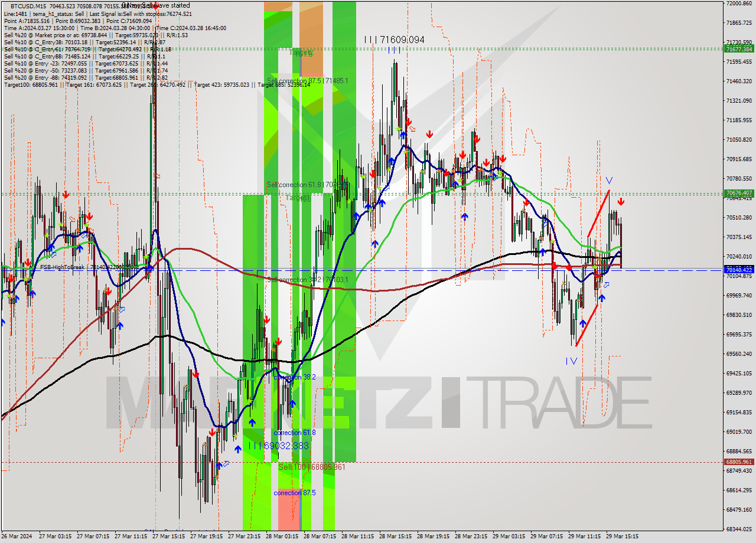The width and height of the screenshot is (756, 543).
Task: Select the green 70676.407 price axis label
Action: [739, 193]
